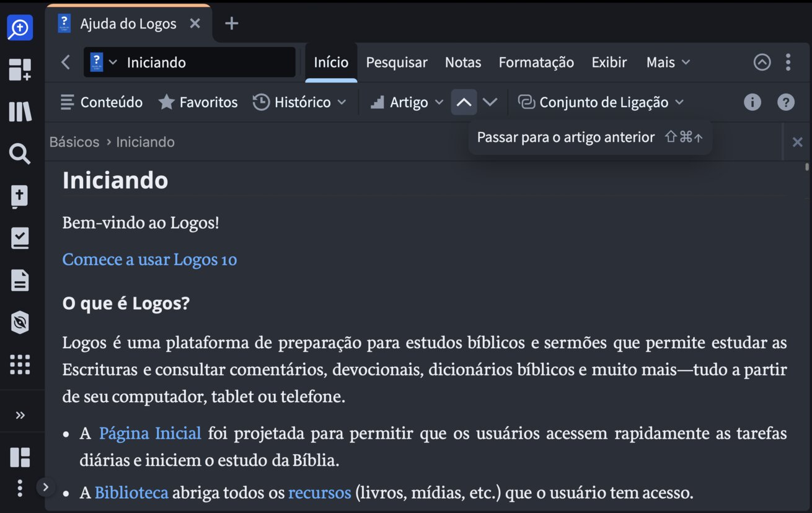
Task: Open the Artigo navigation level dropdown
Action: [407, 102]
